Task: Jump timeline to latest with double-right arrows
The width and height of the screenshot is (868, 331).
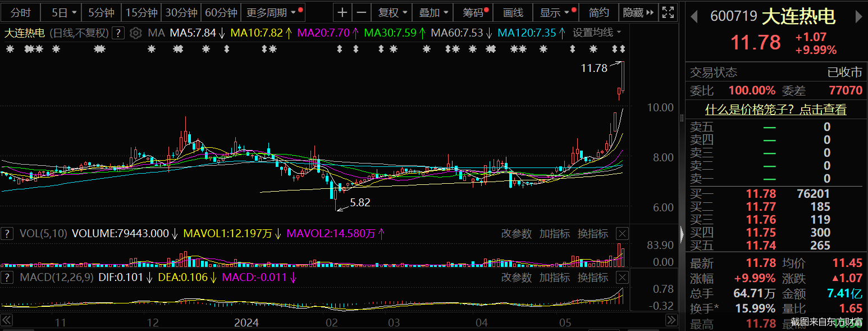Action: (671, 320)
